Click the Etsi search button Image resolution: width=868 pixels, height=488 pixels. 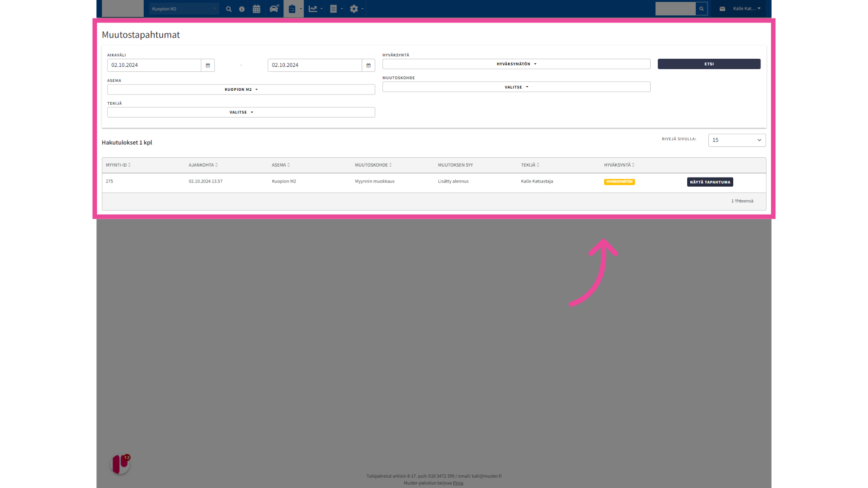pyautogui.click(x=709, y=64)
